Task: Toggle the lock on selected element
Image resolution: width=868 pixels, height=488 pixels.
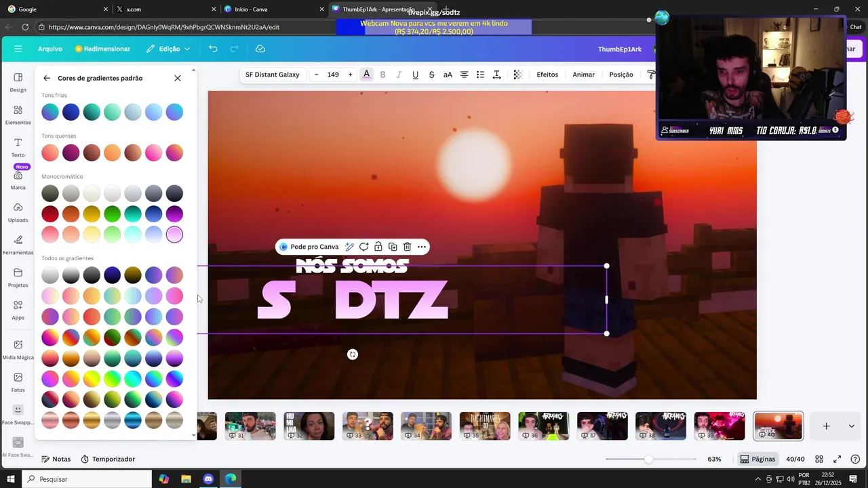Action: tap(378, 247)
